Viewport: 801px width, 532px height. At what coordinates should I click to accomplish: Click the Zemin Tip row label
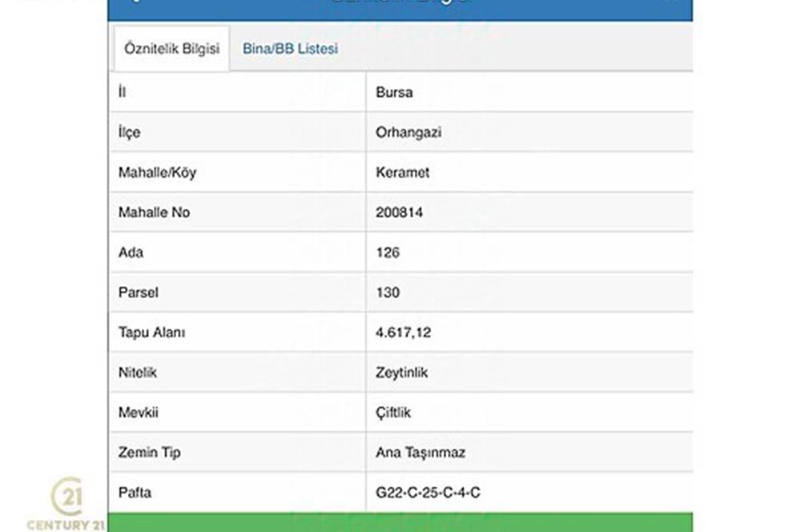[149, 453]
